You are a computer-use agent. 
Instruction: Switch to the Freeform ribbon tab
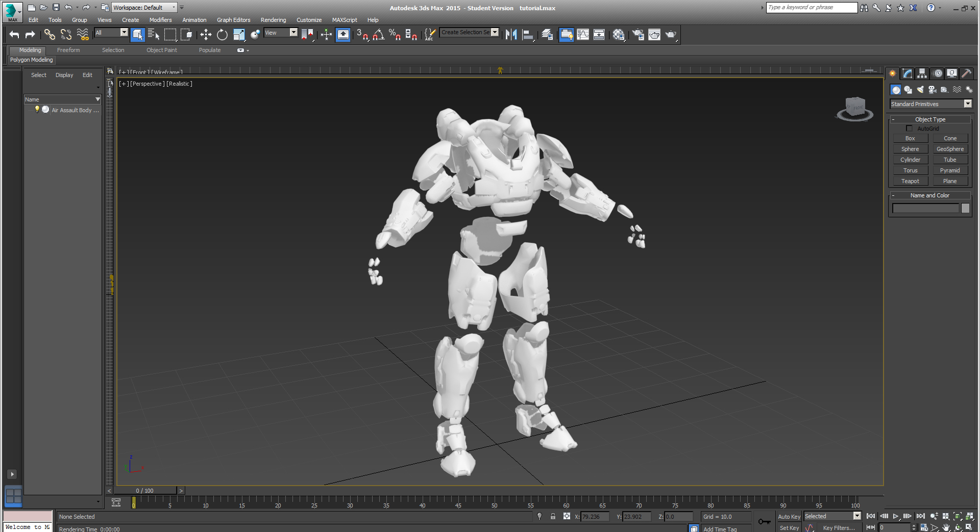click(x=68, y=50)
